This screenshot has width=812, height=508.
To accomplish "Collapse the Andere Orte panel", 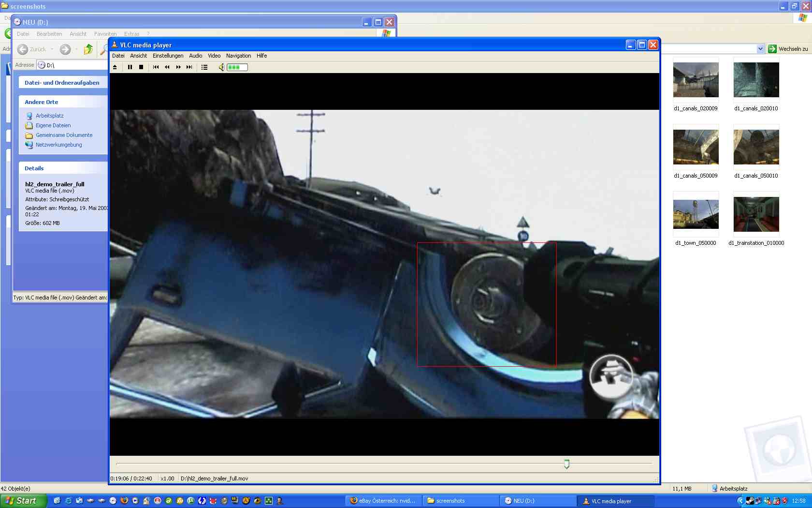I will pos(63,102).
